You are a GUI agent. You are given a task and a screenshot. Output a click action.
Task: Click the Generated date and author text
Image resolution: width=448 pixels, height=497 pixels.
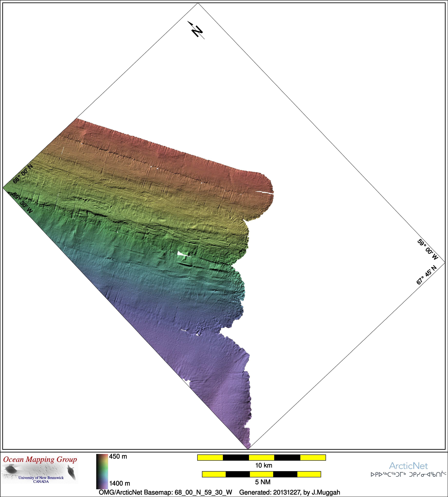click(290, 492)
